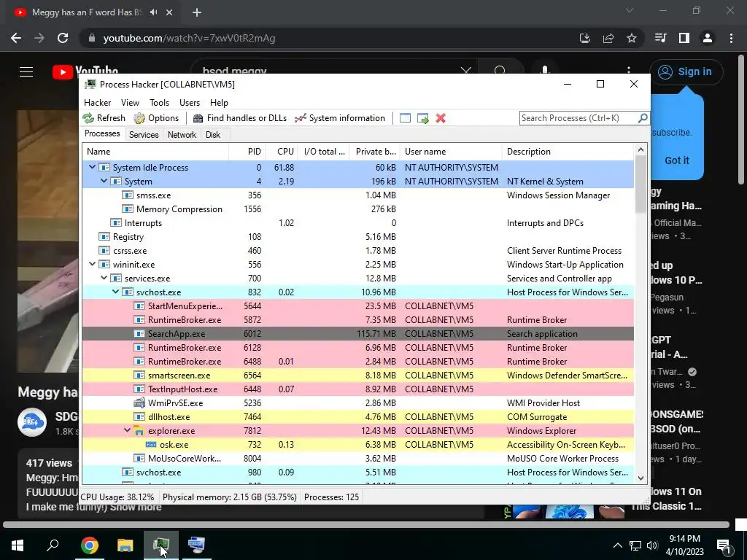Image resolution: width=747 pixels, height=560 pixels.
Task: Open YouTube hamburger guide menu
Action: pyautogui.click(x=26, y=72)
